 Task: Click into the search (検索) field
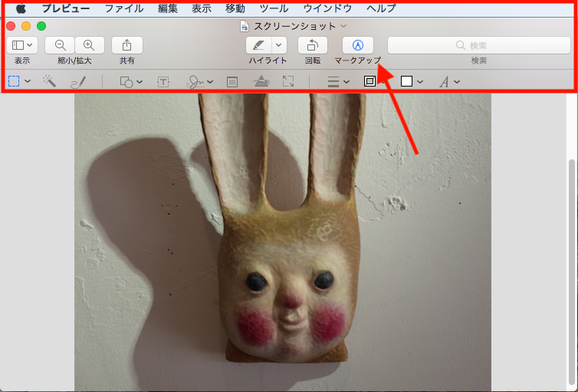coord(478,45)
